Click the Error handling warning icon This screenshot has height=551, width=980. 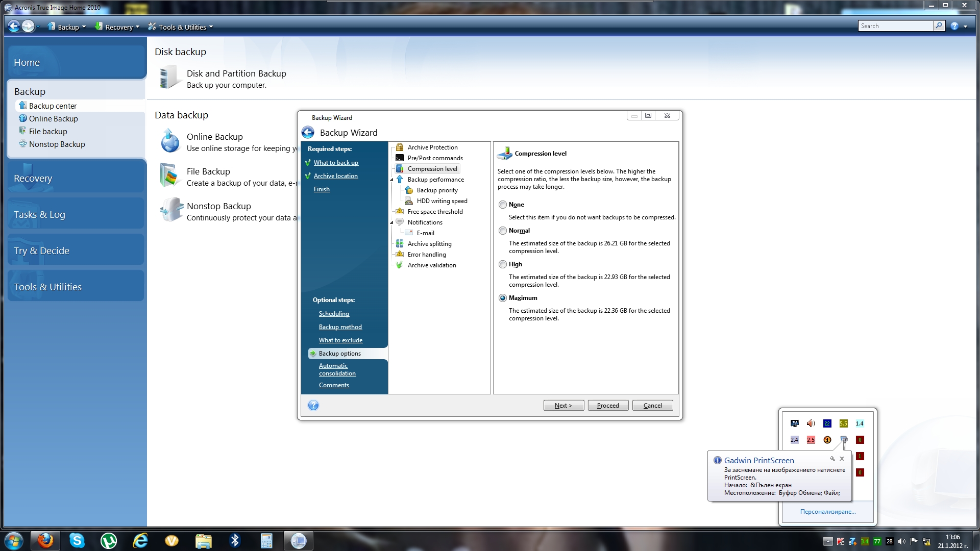[400, 255]
